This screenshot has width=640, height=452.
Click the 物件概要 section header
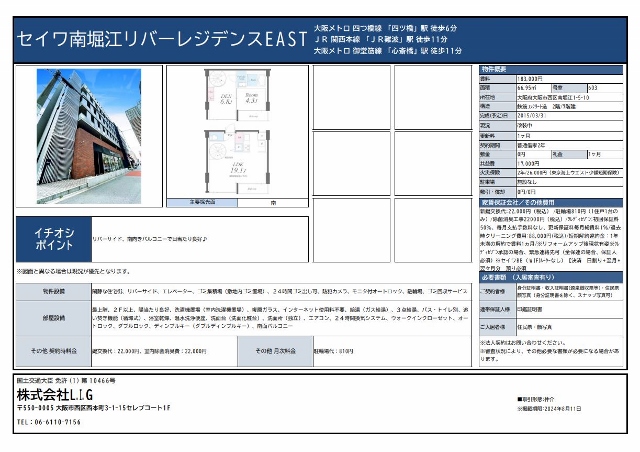pyautogui.click(x=551, y=69)
